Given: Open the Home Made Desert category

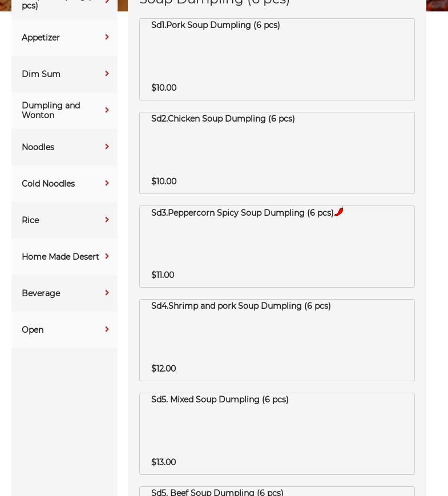Looking at the screenshot, I should pyautogui.click(x=60, y=257).
